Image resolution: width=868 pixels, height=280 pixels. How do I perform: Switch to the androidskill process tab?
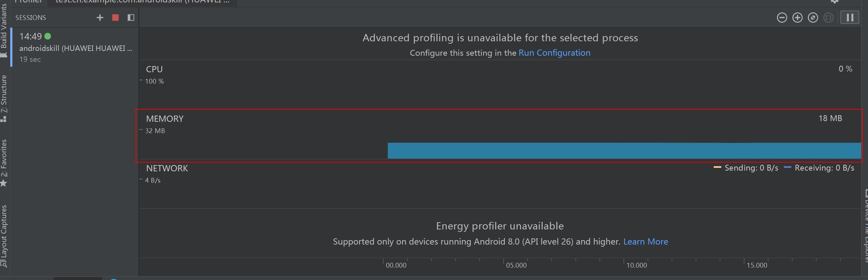(142, 2)
